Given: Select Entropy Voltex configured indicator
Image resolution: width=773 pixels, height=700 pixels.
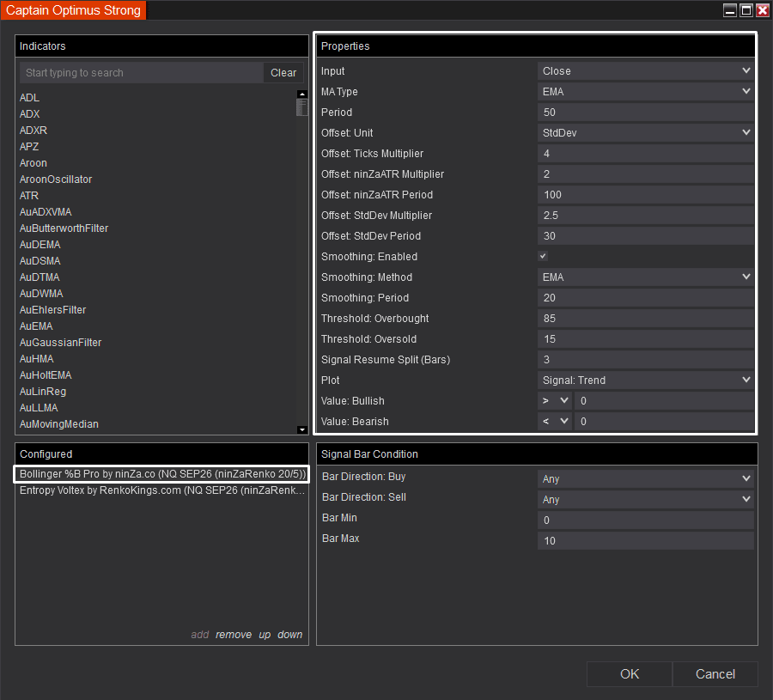Looking at the screenshot, I should [161, 490].
